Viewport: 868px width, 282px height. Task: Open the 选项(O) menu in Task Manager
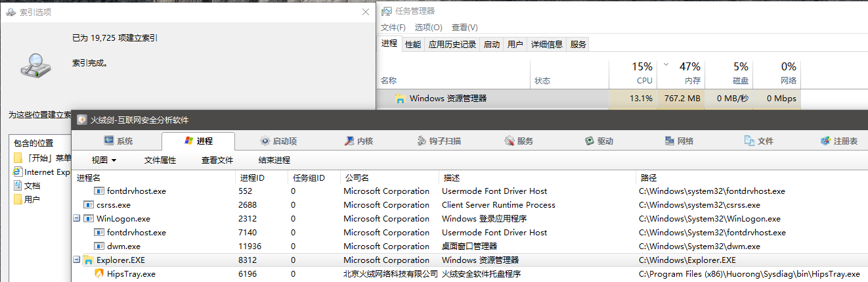click(x=428, y=28)
